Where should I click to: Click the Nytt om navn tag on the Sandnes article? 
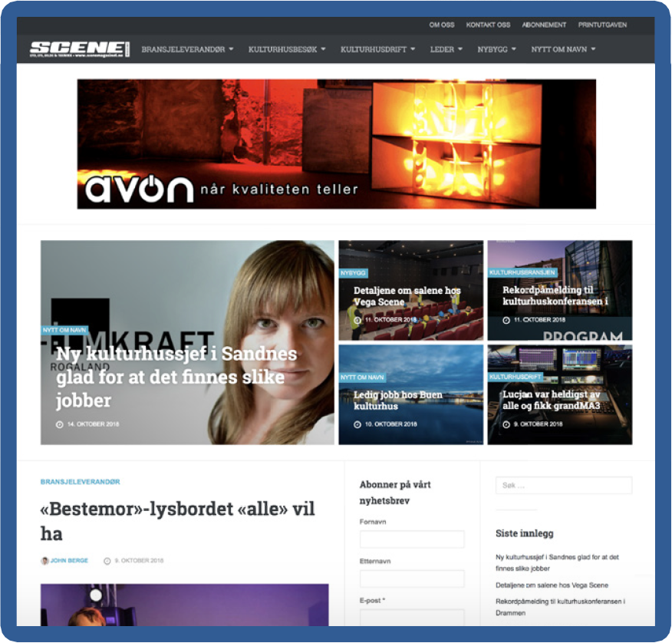[x=64, y=330]
